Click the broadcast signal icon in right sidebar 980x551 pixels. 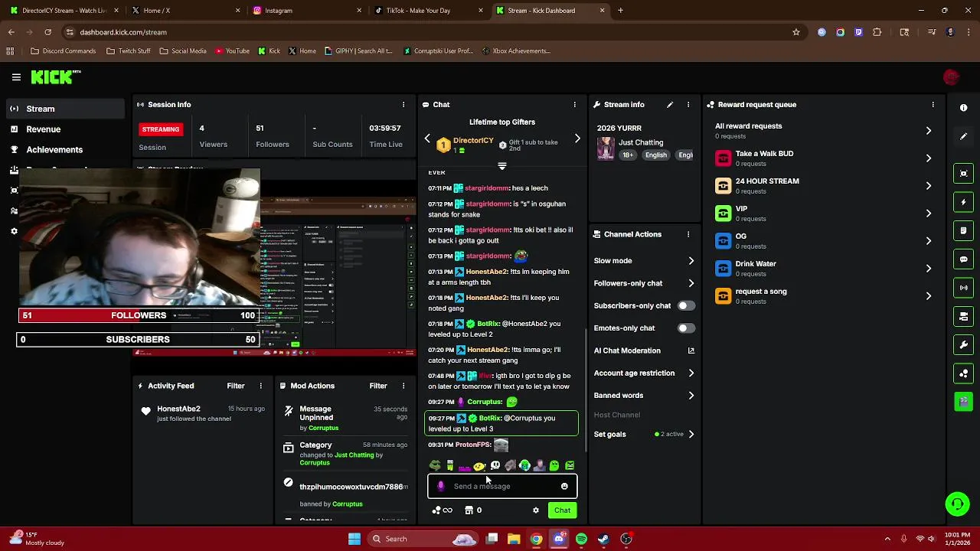tap(964, 288)
